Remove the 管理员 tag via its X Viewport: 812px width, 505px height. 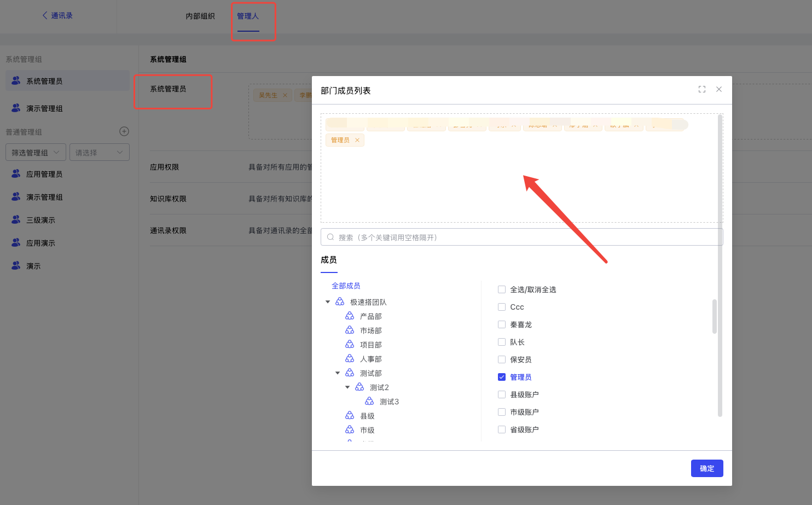click(x=357, y=140)
